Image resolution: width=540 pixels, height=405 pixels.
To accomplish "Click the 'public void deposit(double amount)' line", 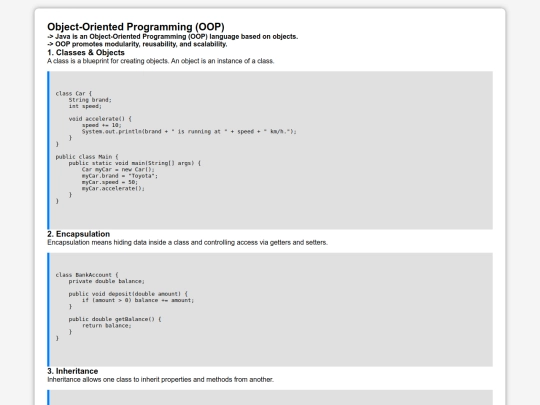I will click(x=128, y=294).
